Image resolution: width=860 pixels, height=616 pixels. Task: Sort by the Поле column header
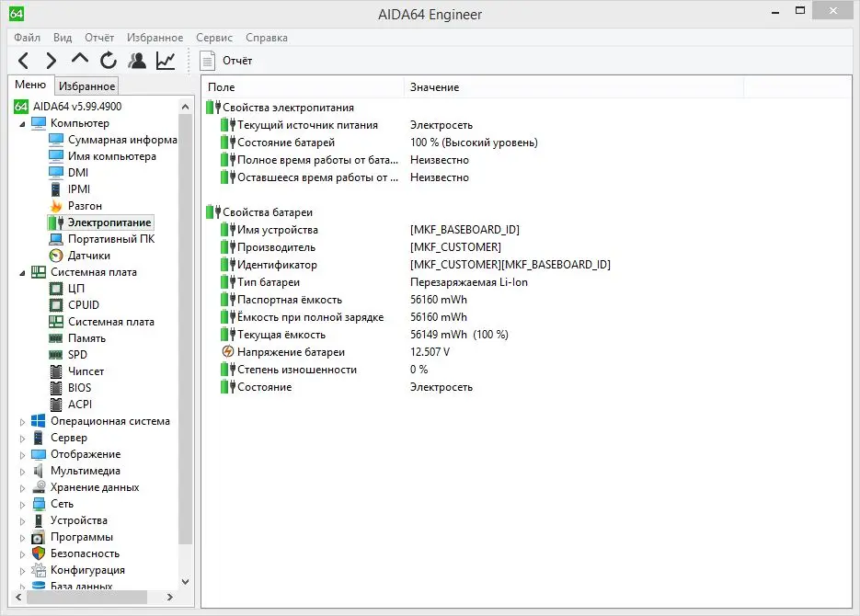(x=304, y=87)
